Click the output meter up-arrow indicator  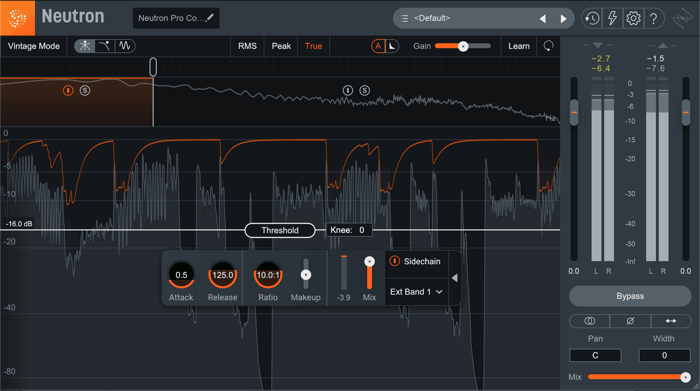pyautogui.click(x=663, y=45)
